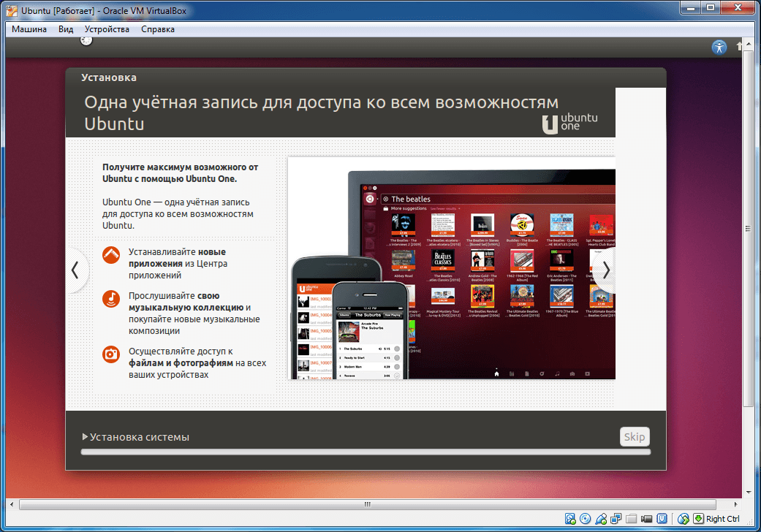Click the scroll-down arrow of vertical scrollbar
The height and width of the screenshot is (532, 761).
(748, 493)
